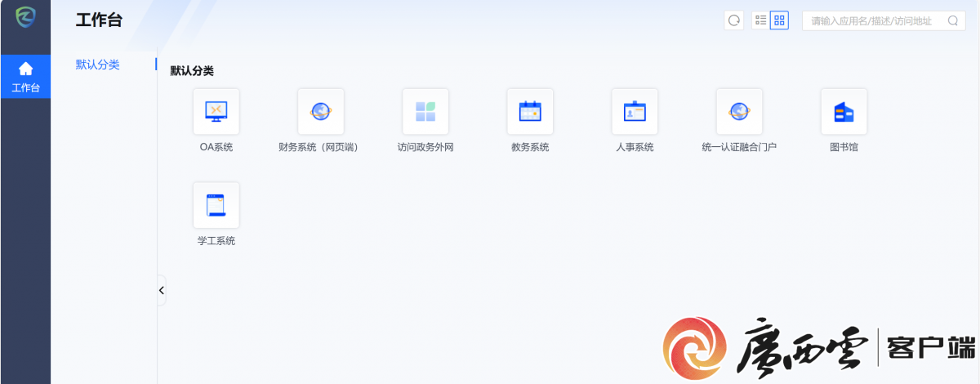Click the shield logo at top left
The height and width of the screenshot is (384, 980).
tap(25, 18)
